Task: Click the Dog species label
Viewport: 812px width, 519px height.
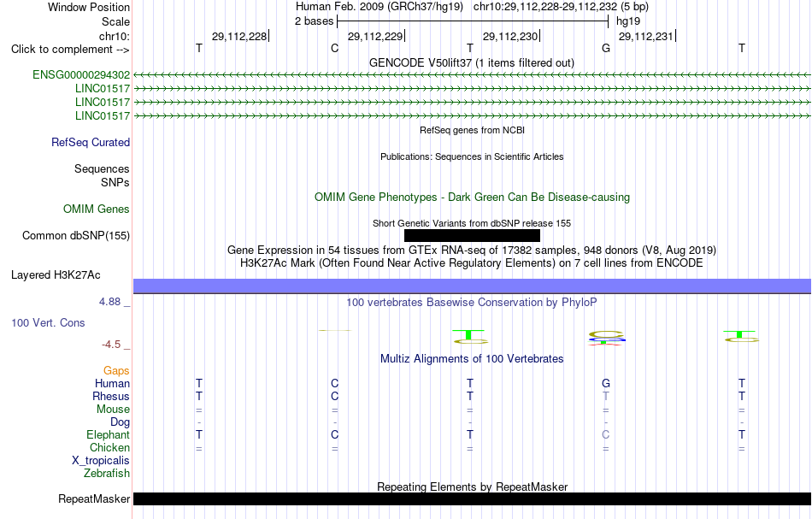Action: point(120,422)
